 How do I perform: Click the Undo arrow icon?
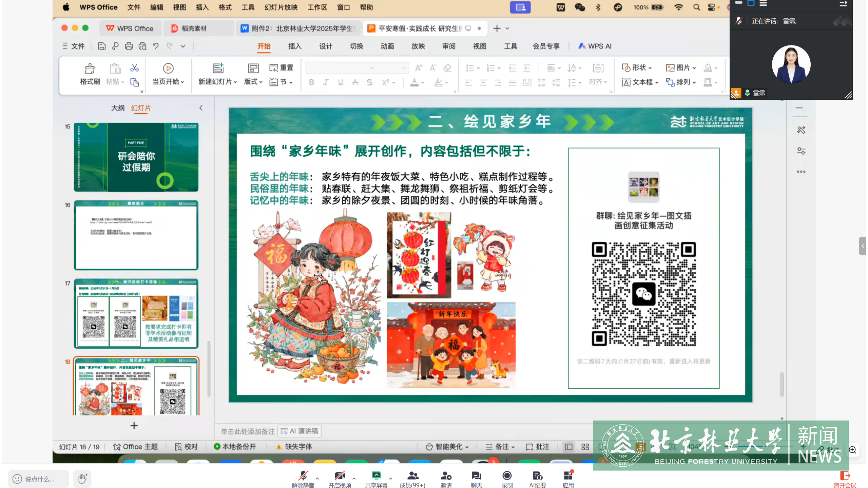point(156,46)
